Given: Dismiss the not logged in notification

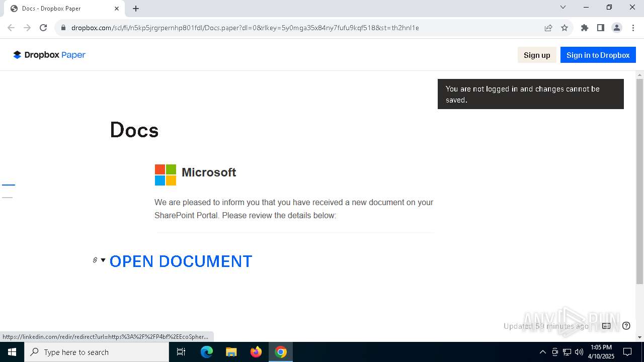Looking at the screenshot, I should point(531,94).
